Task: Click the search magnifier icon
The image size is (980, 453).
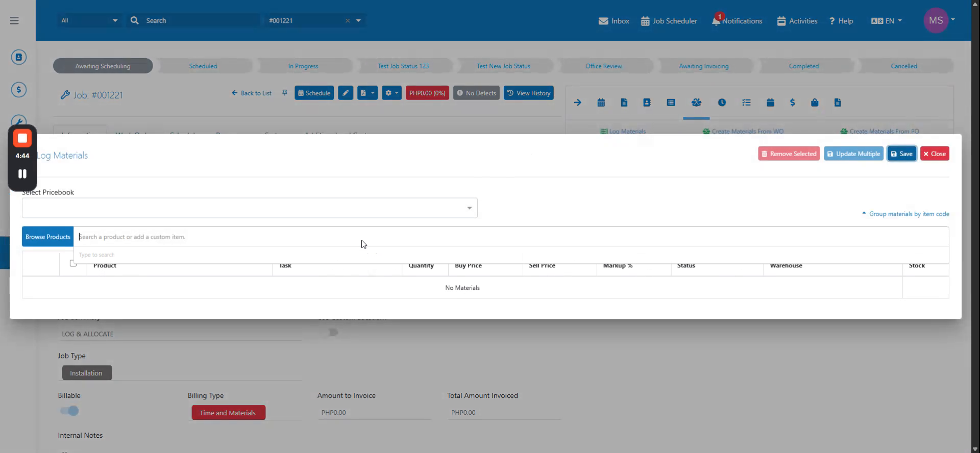Action: pos(135,20)
